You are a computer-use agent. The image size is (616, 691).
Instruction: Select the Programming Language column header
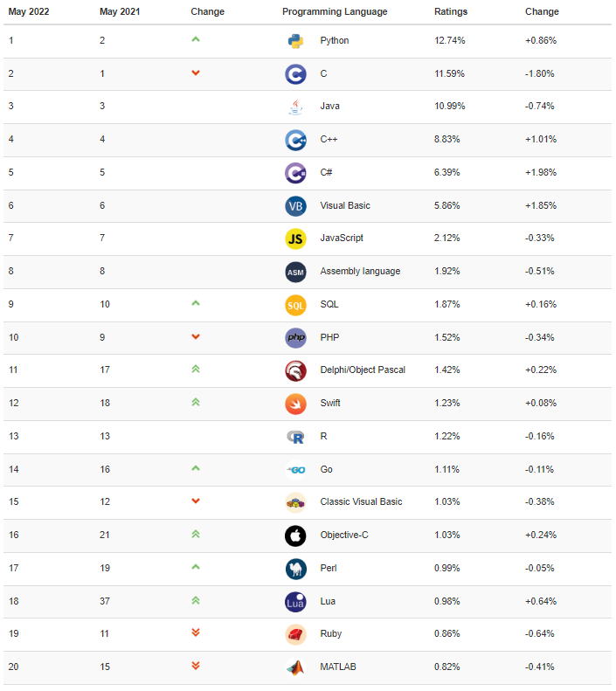click(335, 12)
